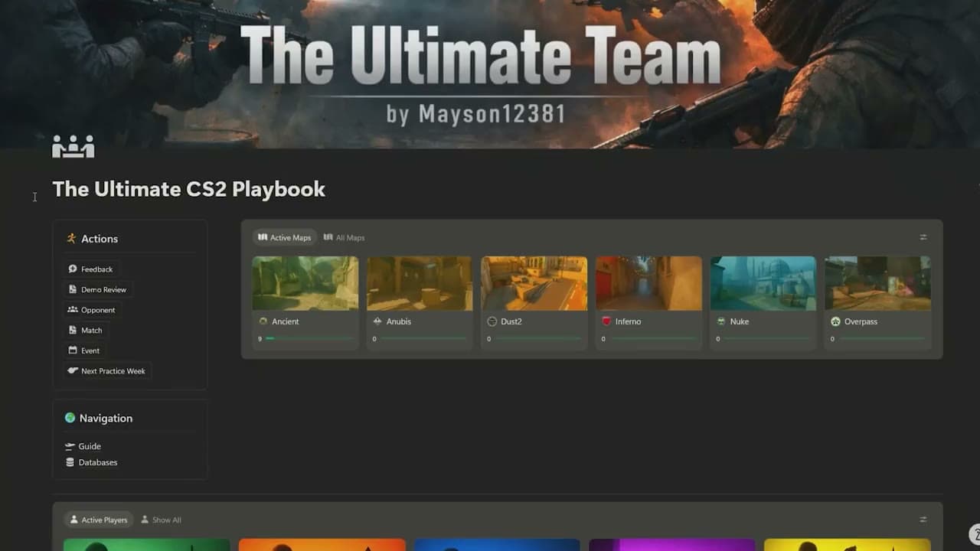
Task: Click the Ancient map emblem icon
Action: 263,321
